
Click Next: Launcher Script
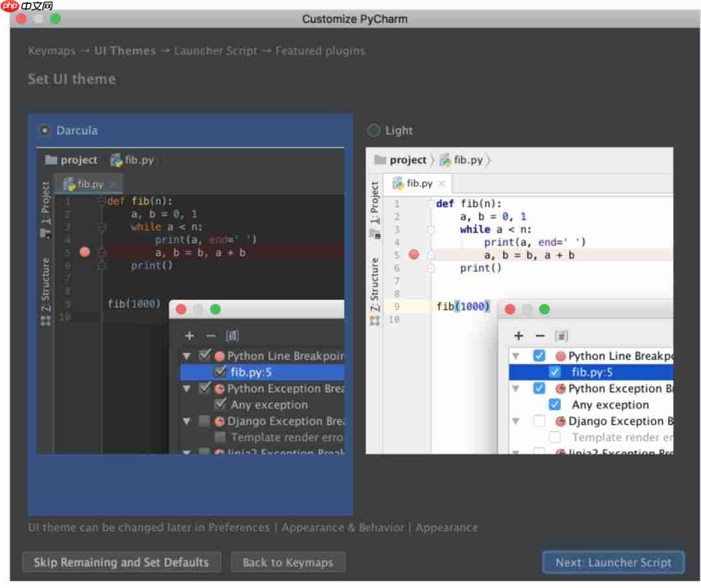click(x=613, y=562)
